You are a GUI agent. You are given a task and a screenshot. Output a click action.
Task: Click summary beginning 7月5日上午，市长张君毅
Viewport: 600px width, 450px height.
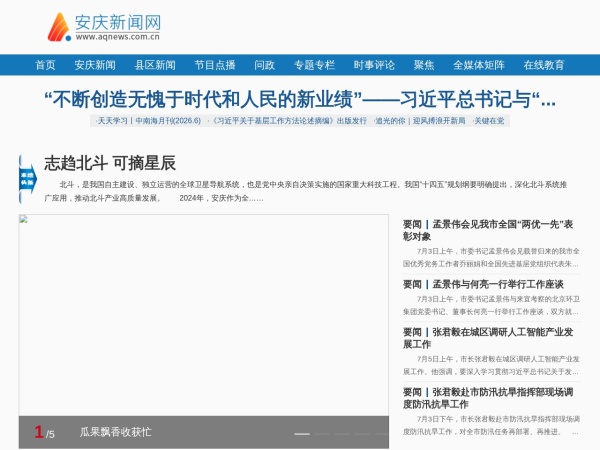(x=491, y=365)
